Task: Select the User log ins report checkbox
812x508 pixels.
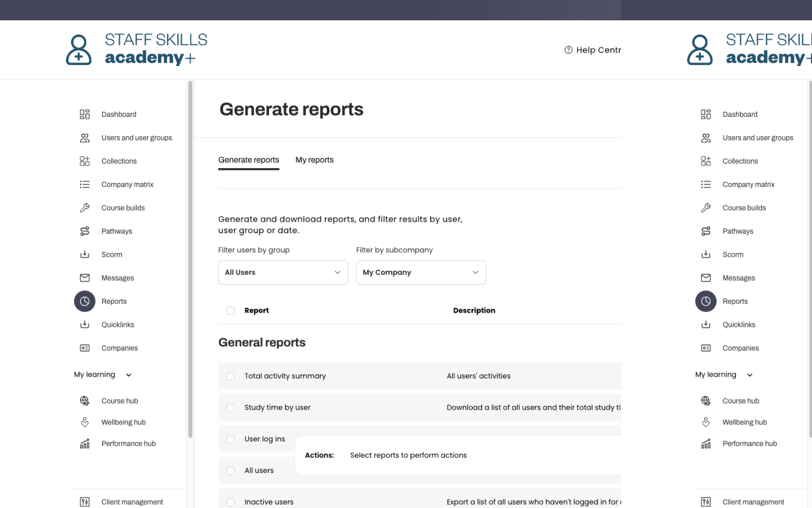Action: tap(230, 439)
